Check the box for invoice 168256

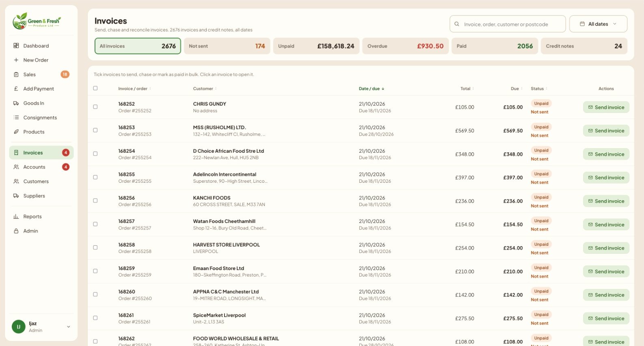click(x=95, y=201)
